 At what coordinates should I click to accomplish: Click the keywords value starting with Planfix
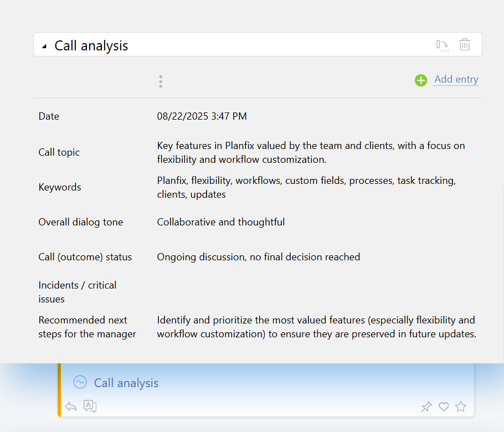coord(306,187)
